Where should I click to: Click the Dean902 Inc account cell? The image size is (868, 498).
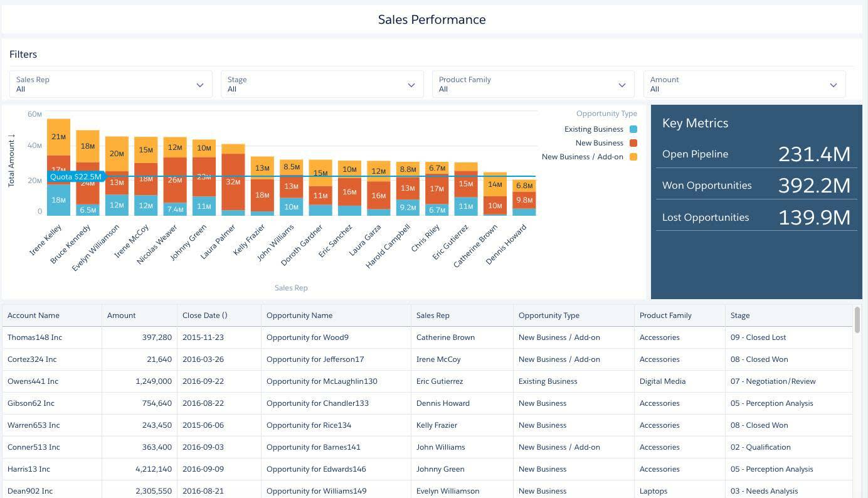tap(52, 490)
